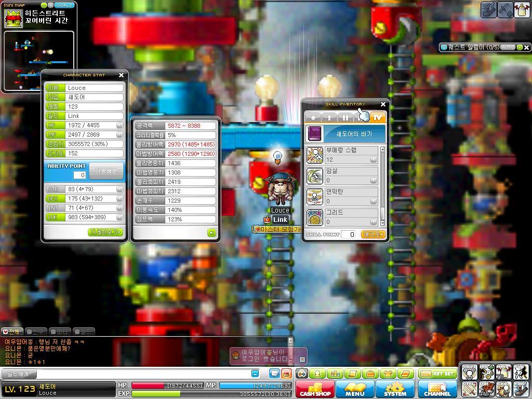Level up Greed (그리드) skill button
Screen dimensions: 532x399
(373, 221)
